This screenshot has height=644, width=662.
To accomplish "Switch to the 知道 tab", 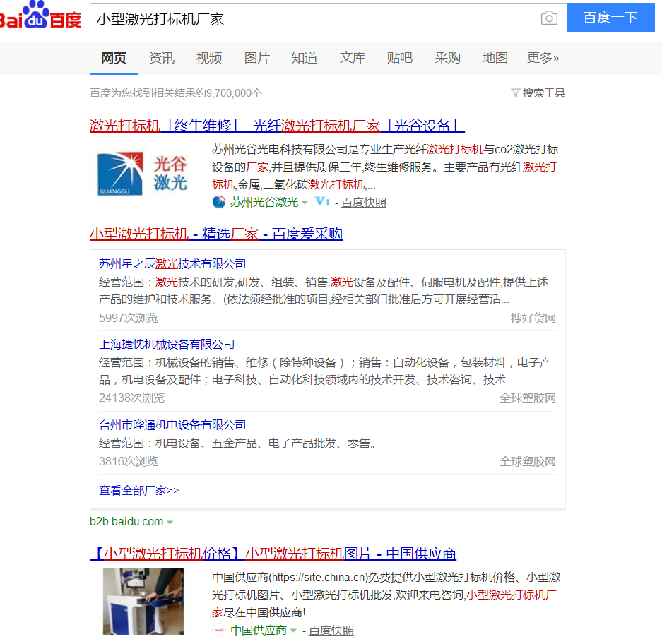I will click(x=305, y=58).
